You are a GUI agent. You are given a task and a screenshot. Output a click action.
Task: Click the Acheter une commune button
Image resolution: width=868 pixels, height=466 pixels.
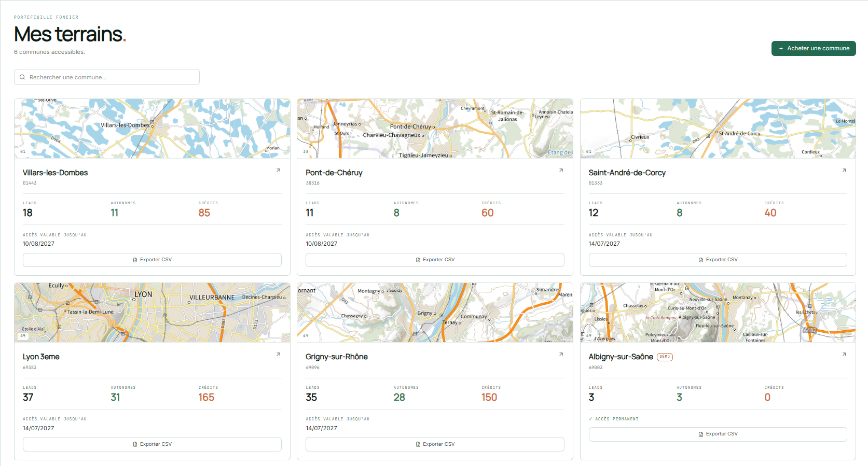click(x=814, y=48)
